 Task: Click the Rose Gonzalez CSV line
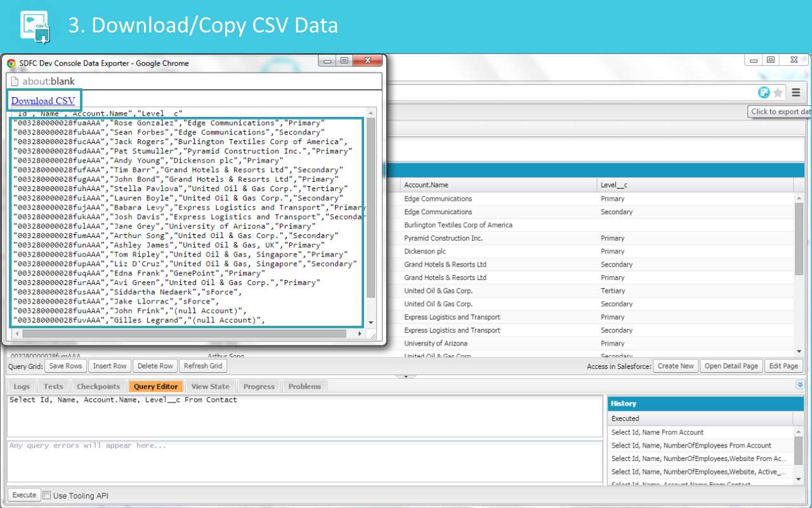click(169, 123)
